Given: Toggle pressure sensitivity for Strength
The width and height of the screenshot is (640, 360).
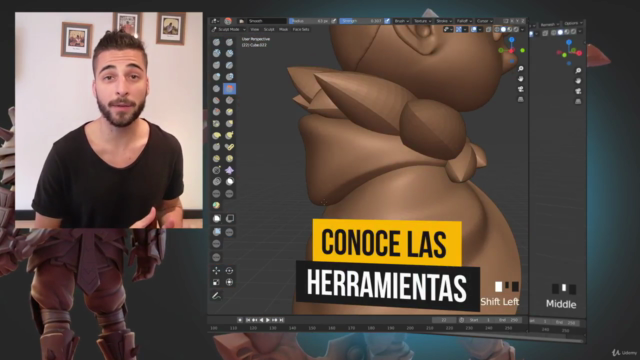Looking at the screenshot, I should [387, 21].
